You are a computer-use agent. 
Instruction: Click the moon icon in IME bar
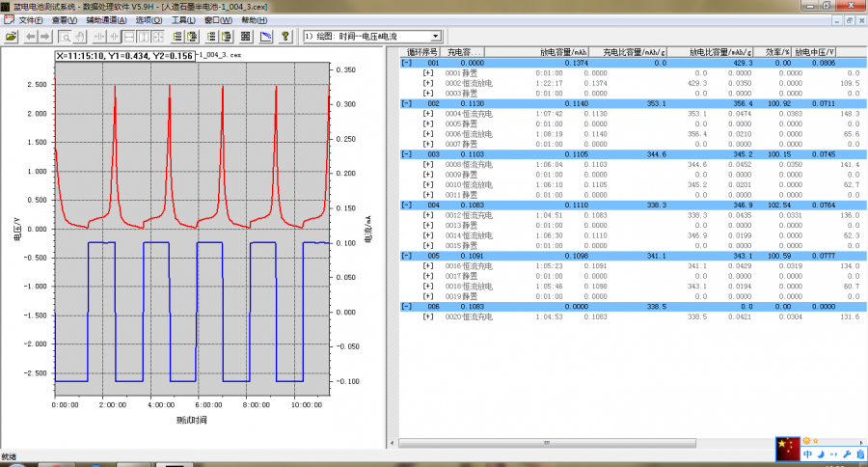tap(819, 453)
